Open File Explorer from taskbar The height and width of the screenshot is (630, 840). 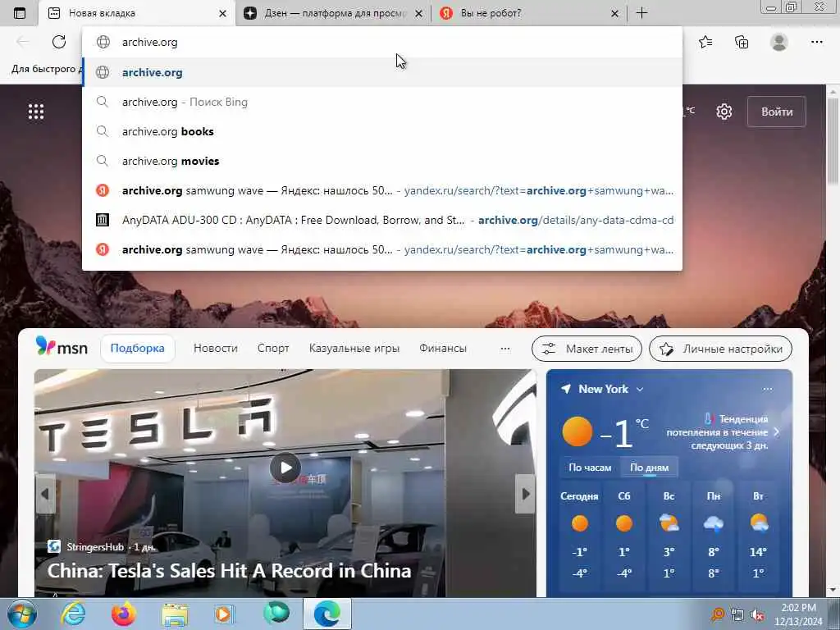[175, 615]
